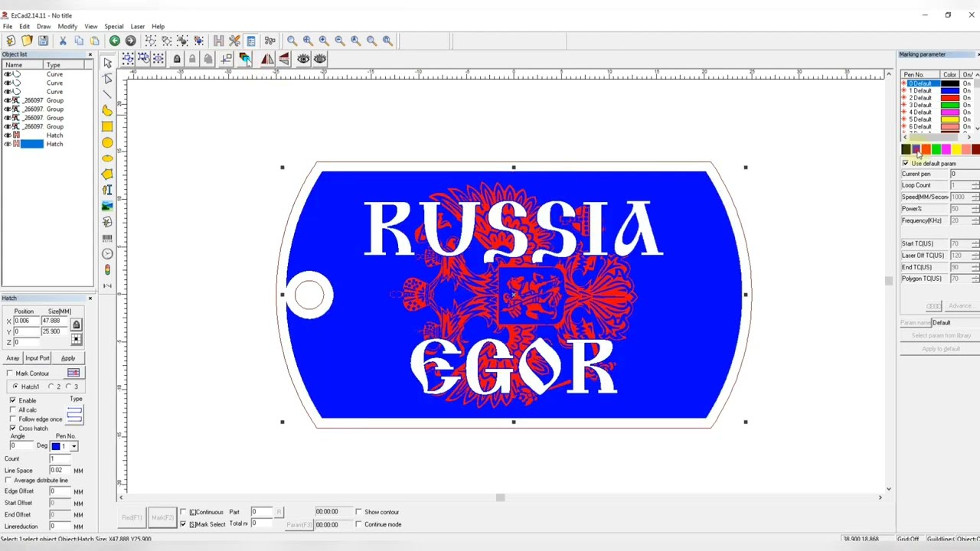Select the bitmap image import tool
This screenshot has width=980, height=551.
(x=107, y=206)
